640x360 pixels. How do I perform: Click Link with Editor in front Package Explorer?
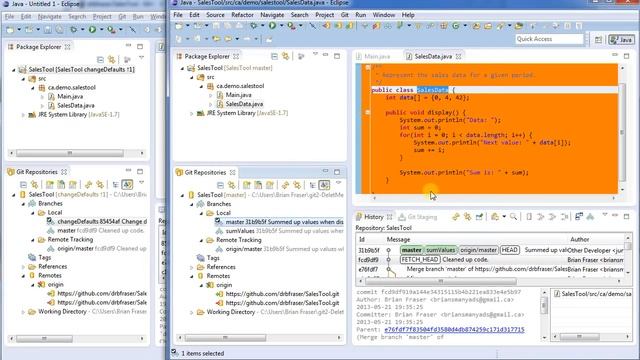coord(286,56)
